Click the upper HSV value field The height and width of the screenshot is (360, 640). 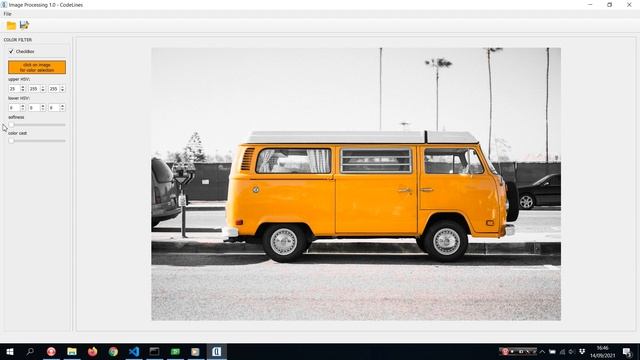pos(53,89)
